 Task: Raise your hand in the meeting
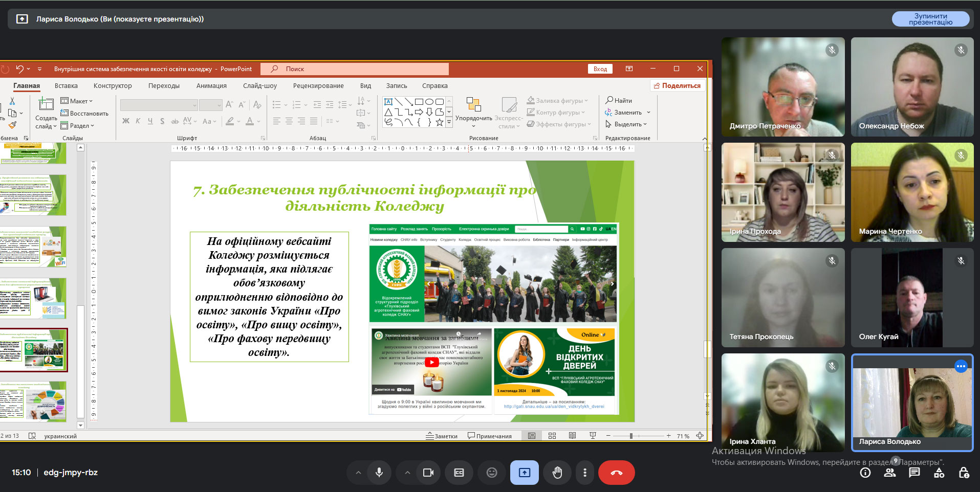[557, 473]
